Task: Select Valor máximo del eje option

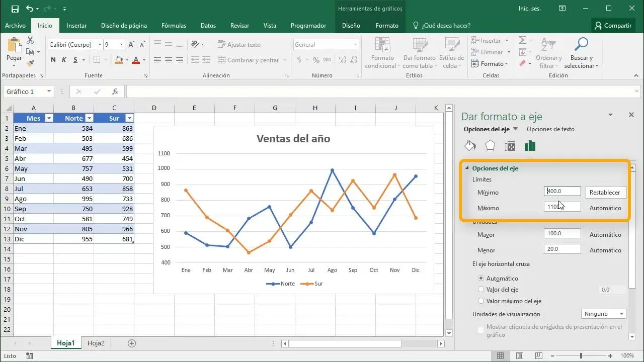Action: (481, 301)
